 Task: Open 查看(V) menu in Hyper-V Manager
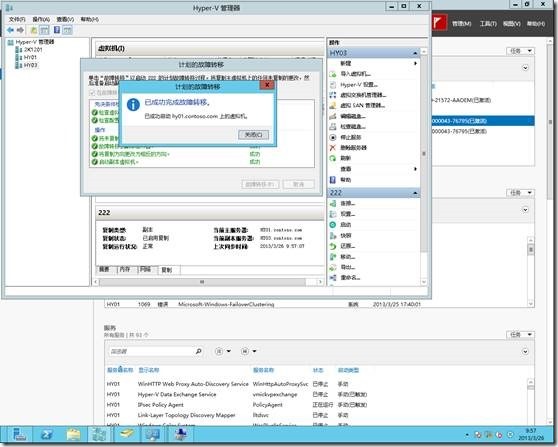(x=65, y=19)
